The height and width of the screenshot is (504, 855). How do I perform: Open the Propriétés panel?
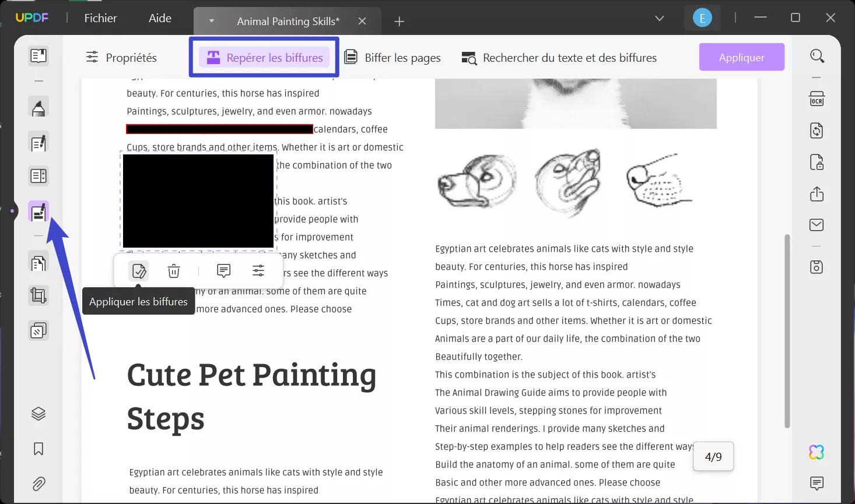click(121, 57)
